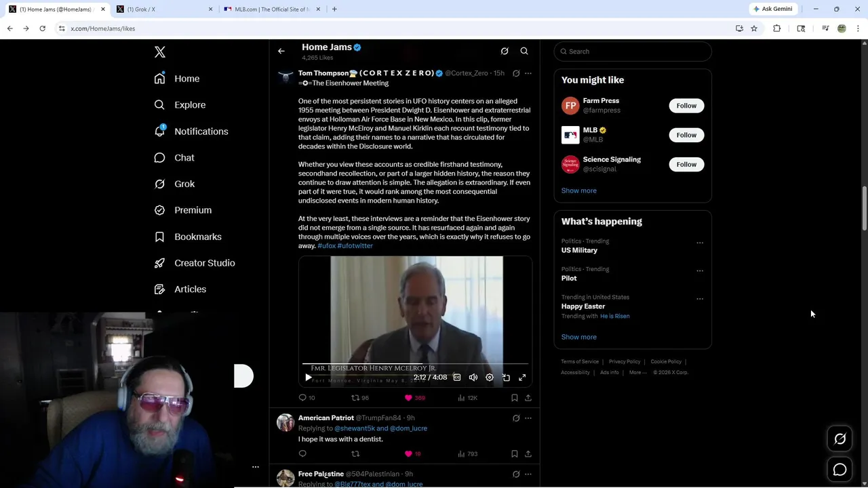Play the Eisenhower Meeting video
The width and height of the screenshot is (868, 488).
pos(309,378)
